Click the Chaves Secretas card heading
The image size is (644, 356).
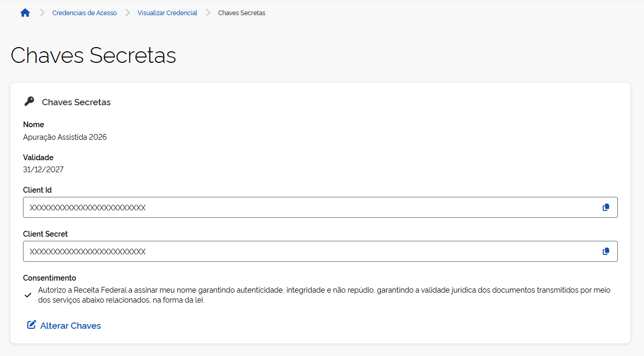point(76,102)
